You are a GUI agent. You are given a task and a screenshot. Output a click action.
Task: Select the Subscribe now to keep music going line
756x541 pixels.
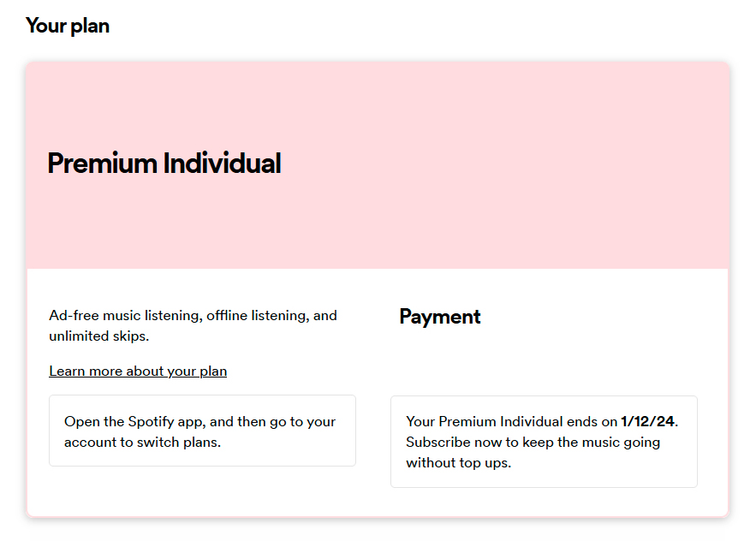pos(533,443)
